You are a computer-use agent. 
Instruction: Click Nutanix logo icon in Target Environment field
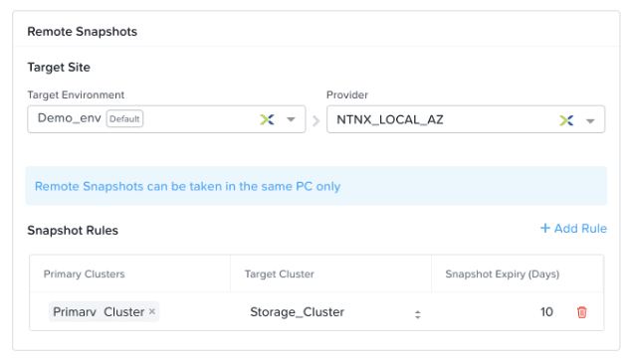click(267, 119)
